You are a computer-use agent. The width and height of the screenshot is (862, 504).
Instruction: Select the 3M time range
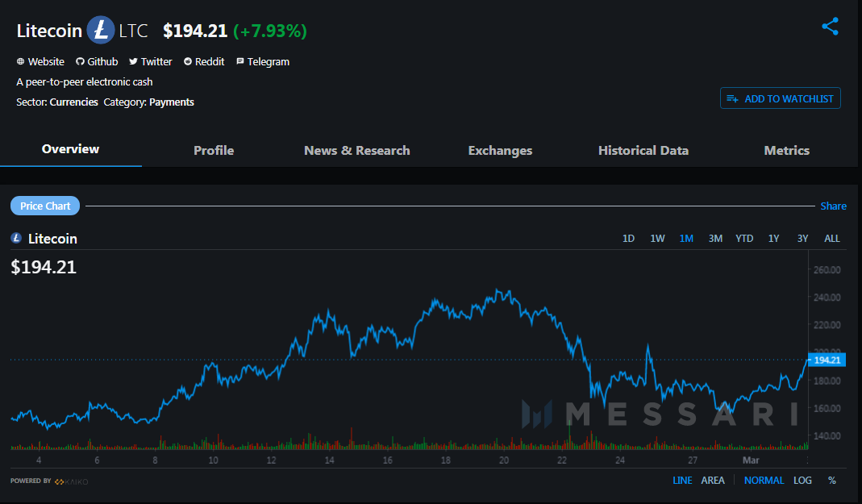[715, 239]
